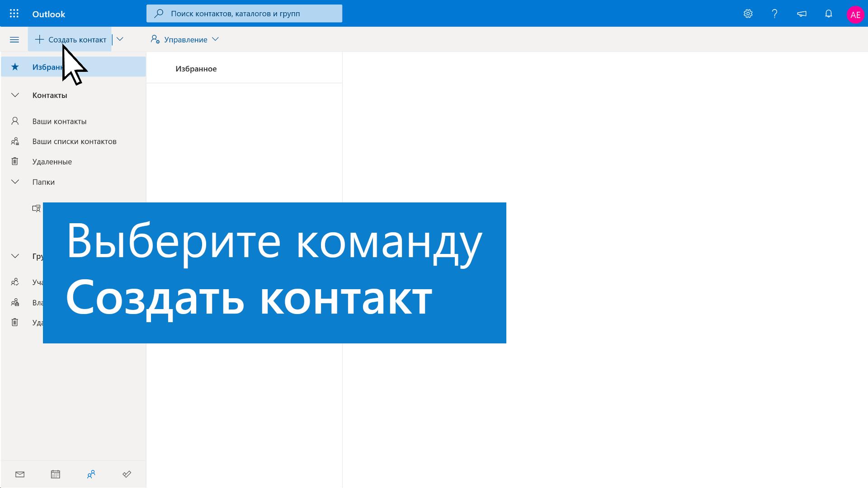This screenshot has width=868, height=488.
Task: Switch to Mail module icon
Action: coord(20,474)
